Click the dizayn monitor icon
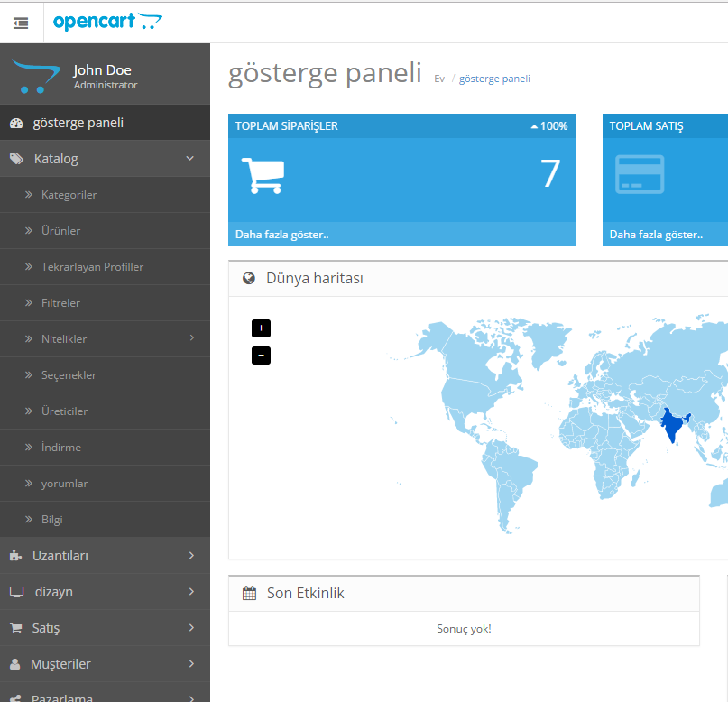This screenshot has width=728, height=702. pos(17,592)
